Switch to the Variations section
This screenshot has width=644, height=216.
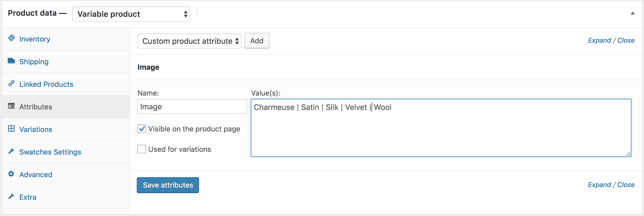point(36,129)
